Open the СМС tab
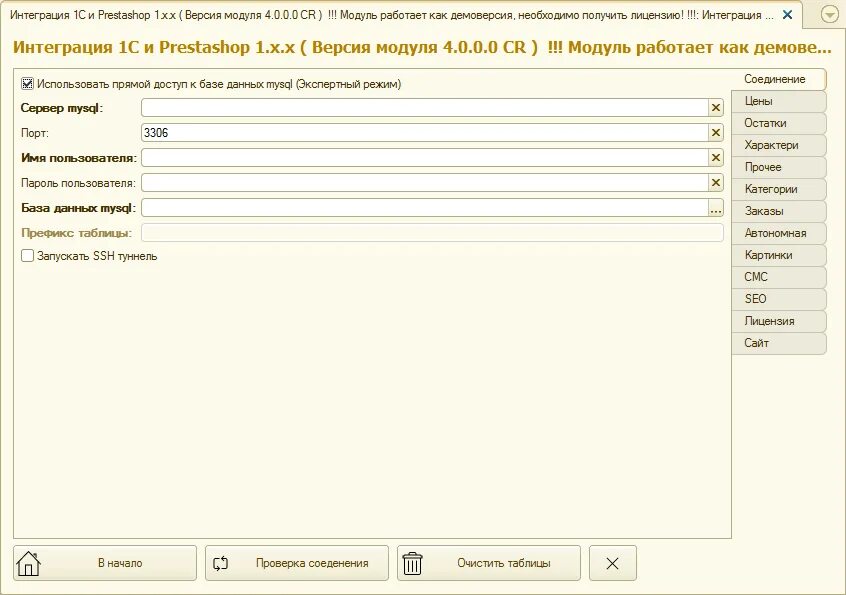The width and height of the screenshot is (846, 595). coord(779,277)
